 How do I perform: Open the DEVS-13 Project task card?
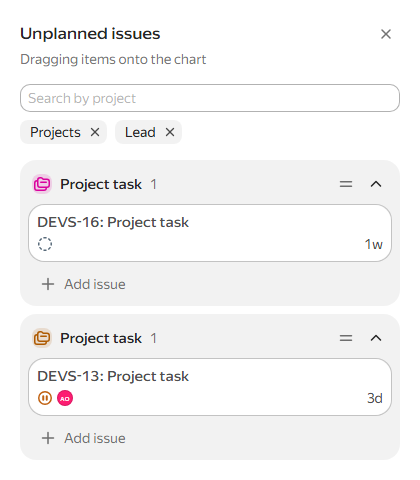click(x=210, y=387)
